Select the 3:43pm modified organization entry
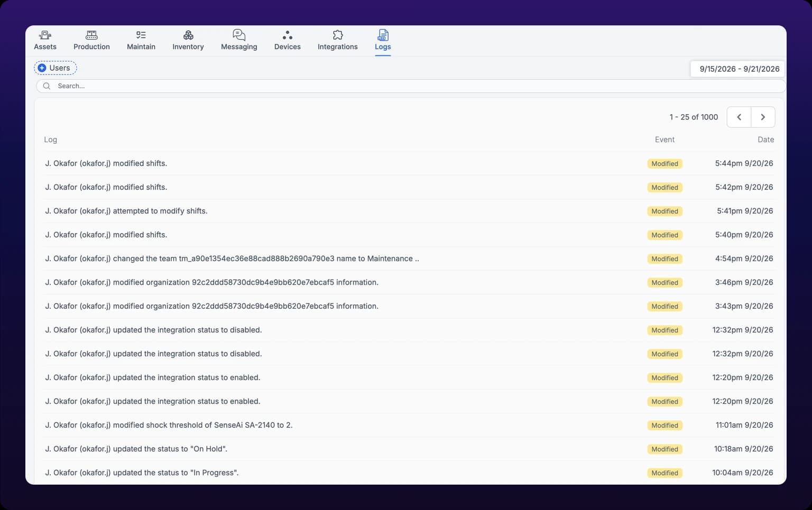812x510 pixels. click(x=409, y=306)
